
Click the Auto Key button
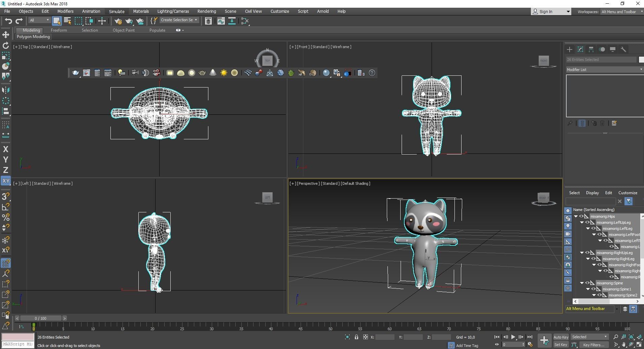[x=561, y=337]
